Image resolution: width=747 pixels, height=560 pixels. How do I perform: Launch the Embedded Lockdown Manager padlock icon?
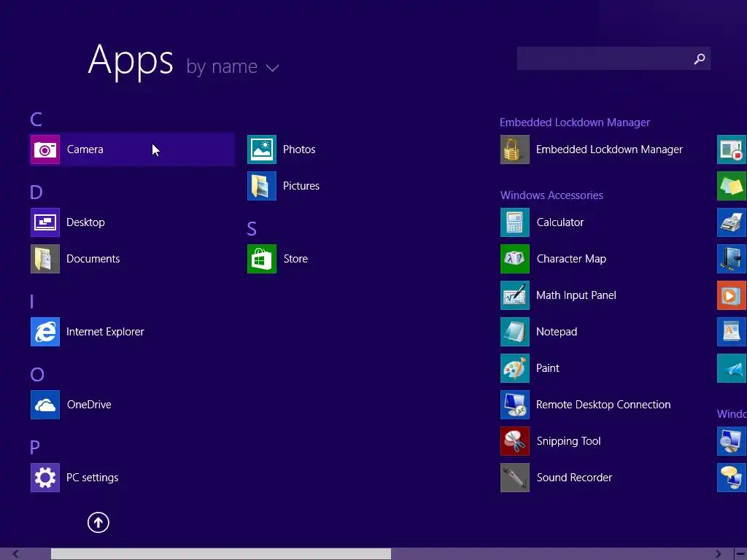coord(515,149)
